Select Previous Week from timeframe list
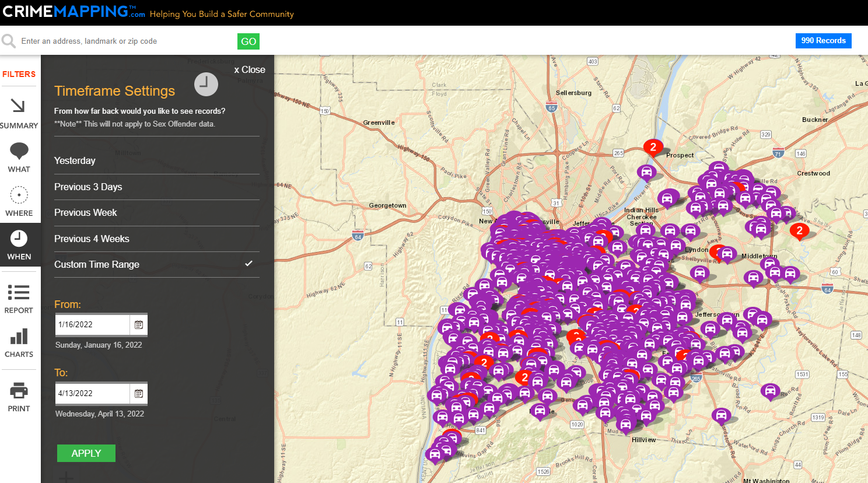This screenshot has width=868, height=483. 86,212
